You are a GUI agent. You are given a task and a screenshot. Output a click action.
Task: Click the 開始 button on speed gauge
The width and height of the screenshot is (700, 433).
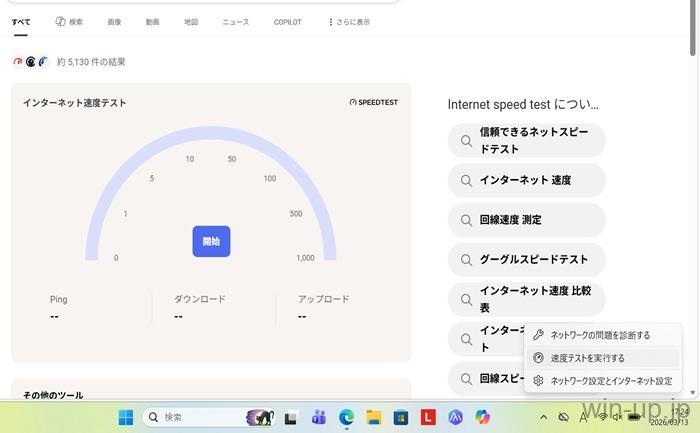pos(211,241)
